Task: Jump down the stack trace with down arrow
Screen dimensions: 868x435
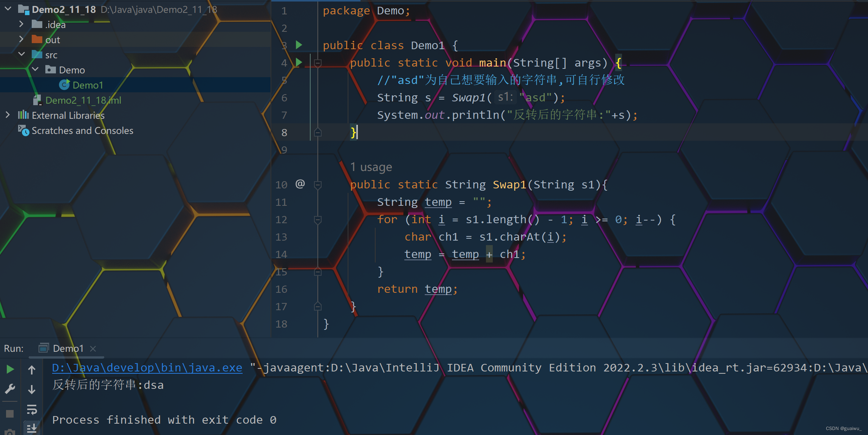Action: coord(32,389)
